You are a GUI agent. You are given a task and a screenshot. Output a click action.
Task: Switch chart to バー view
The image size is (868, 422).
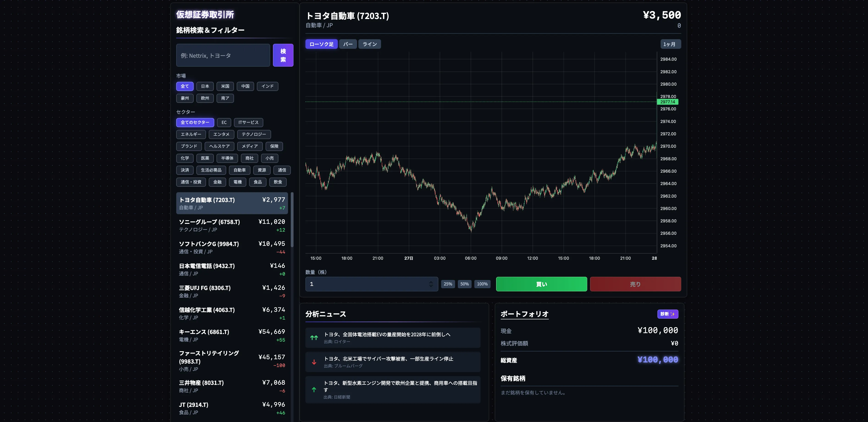point(348,44)
